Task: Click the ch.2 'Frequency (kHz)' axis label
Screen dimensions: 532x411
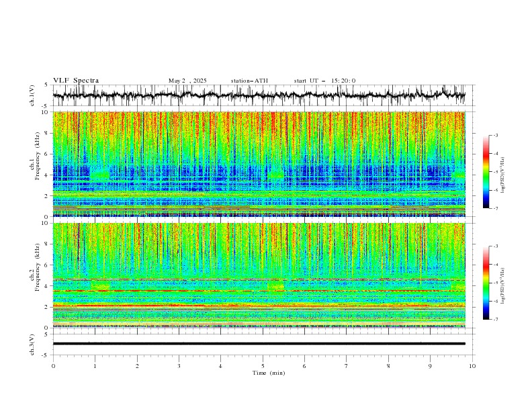Action: coord(38,267)
